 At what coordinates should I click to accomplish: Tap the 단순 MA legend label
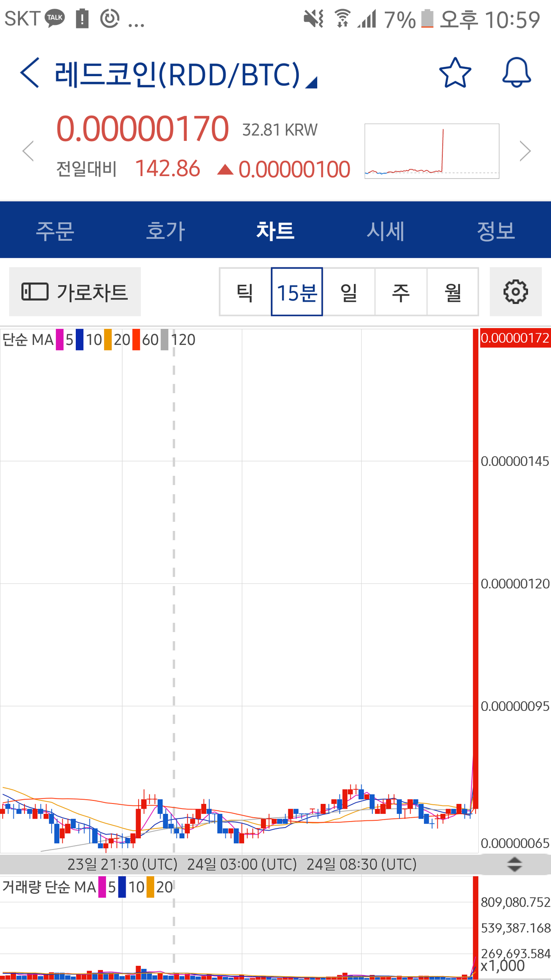[x=28, y=340]
